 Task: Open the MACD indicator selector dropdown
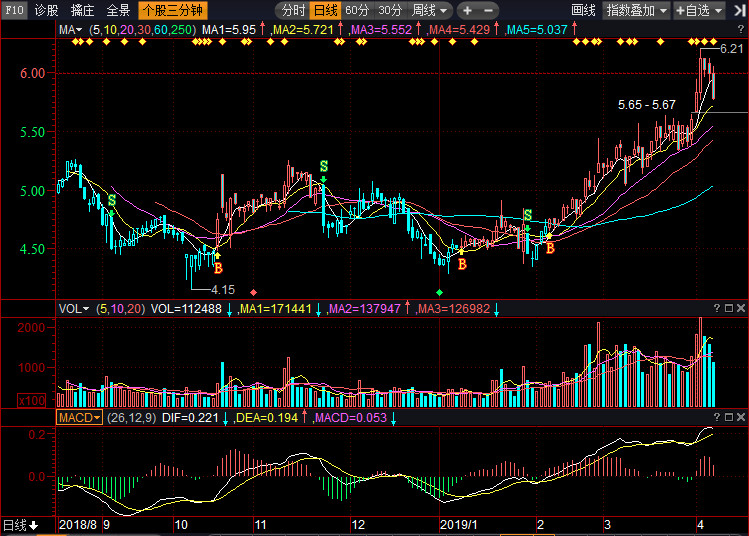coord(79,417)
